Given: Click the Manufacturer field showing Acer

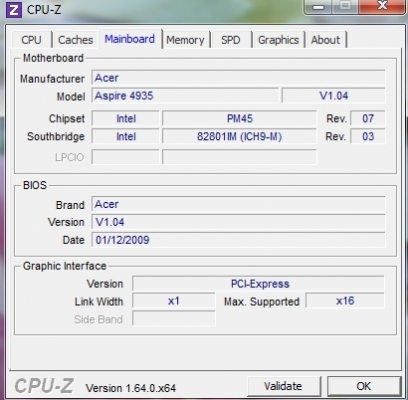Looking at the screenshot, I should [x=238, y=78].
